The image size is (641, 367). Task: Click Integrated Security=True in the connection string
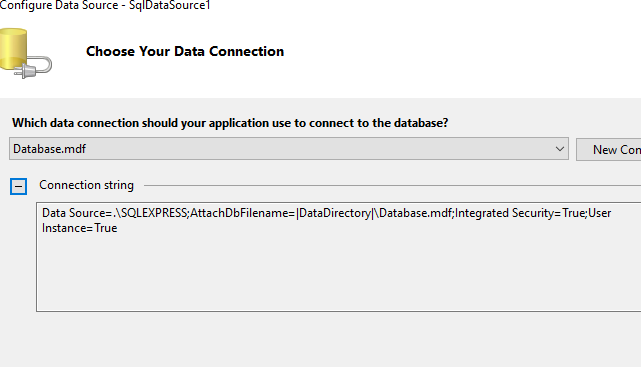pos(520,213)
